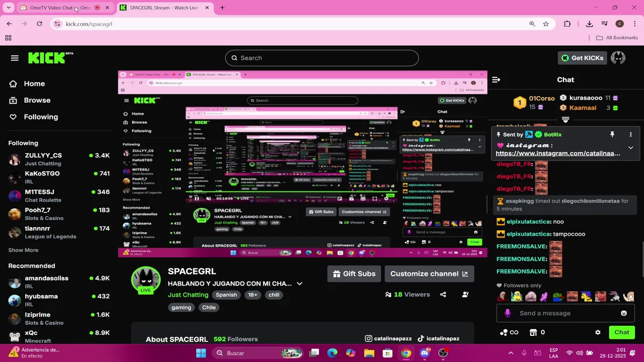Expand Following list with Show More
The width and height of the screenshot is (644, 362).
coord(23,250)
